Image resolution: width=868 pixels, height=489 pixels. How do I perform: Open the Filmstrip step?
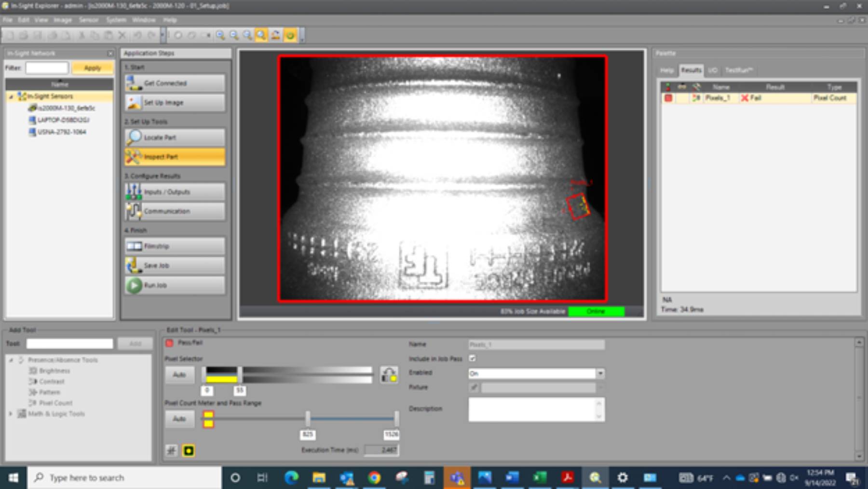coord(175,246)
